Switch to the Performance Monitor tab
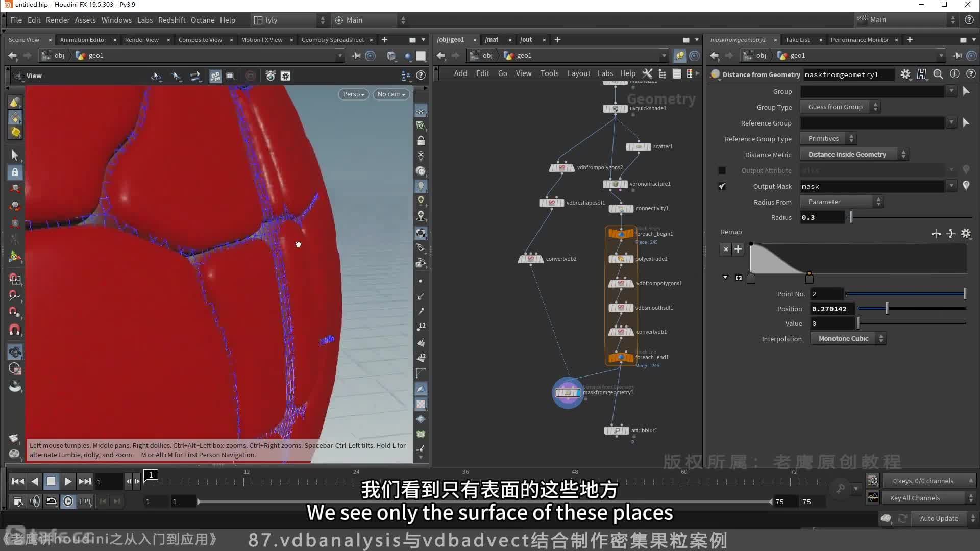Screen dimensions: 980x551 (x=860, y=40)
